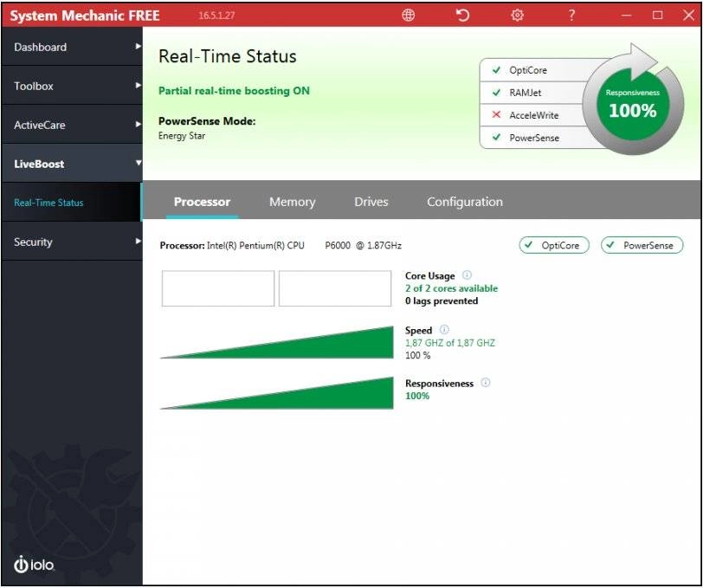The height and width of the screenshot is (588, 703).
Task: Open settings gear icon in title bar
Action: pyautogui.click(x=517, y=16)
